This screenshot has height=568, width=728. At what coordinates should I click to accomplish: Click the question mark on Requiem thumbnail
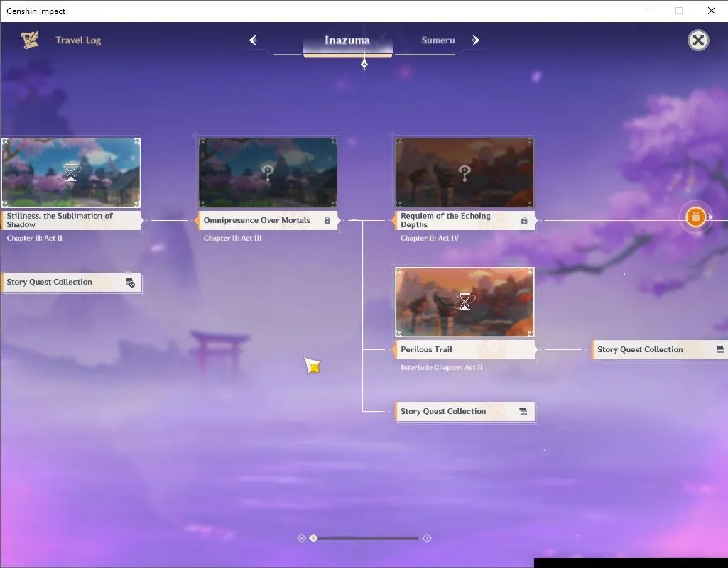(464, 173)
